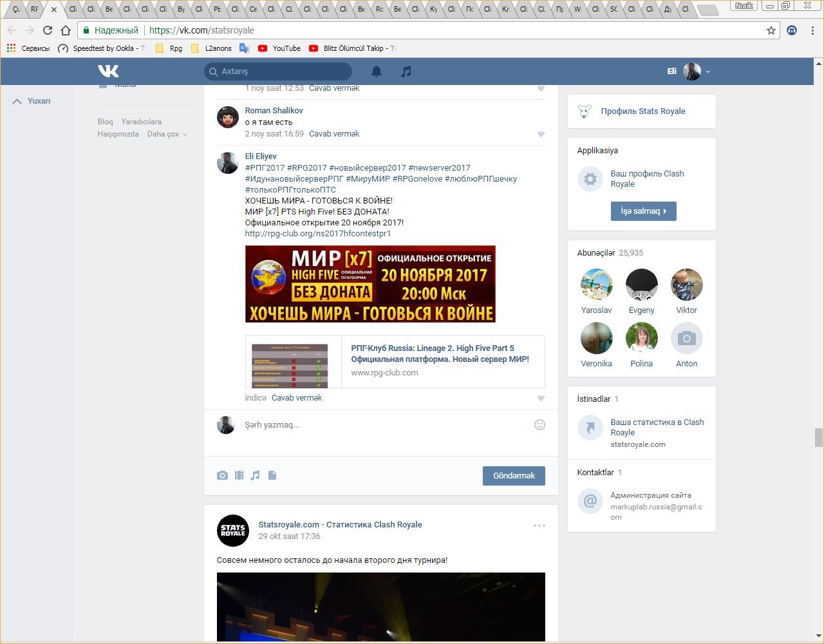Click the browser back arrow
This screenshot has width=824, height=644.
click(x=12, y=30)
